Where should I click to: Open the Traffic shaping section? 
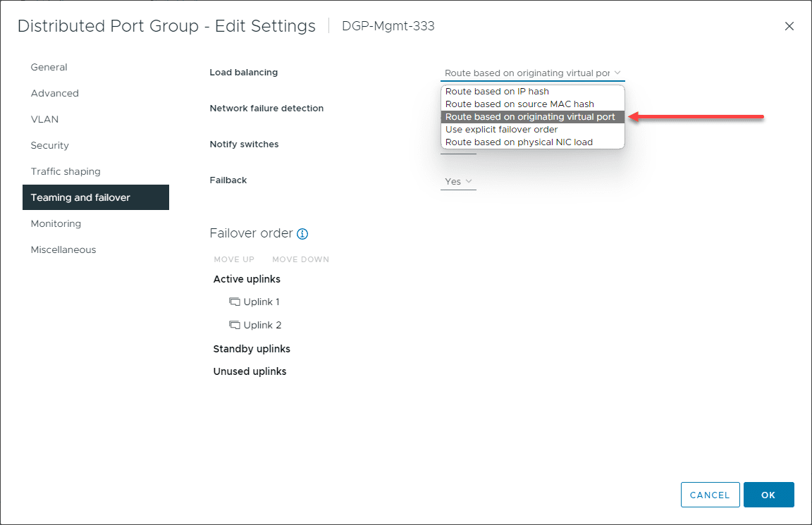[66, 171]
